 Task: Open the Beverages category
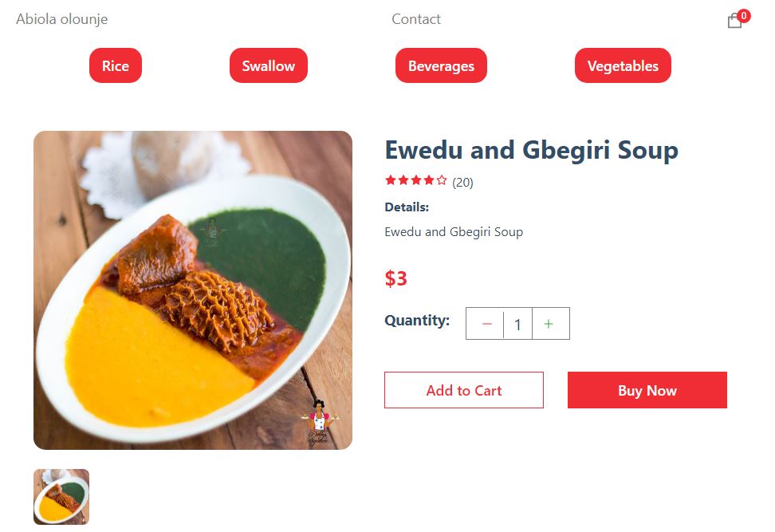441,66
